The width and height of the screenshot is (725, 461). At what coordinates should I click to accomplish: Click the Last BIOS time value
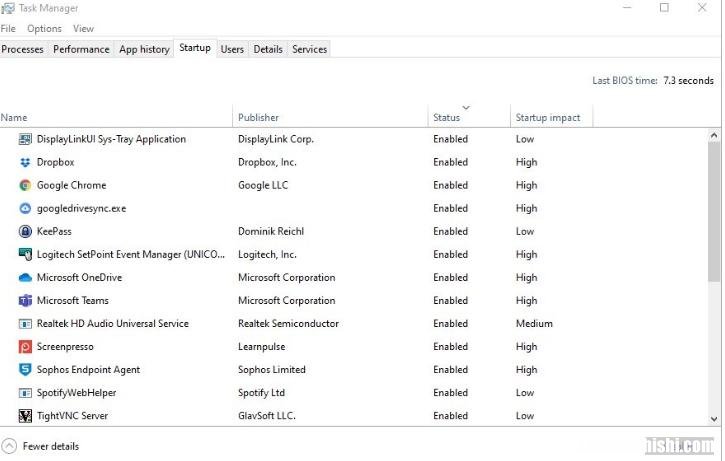tap(688, 80)
